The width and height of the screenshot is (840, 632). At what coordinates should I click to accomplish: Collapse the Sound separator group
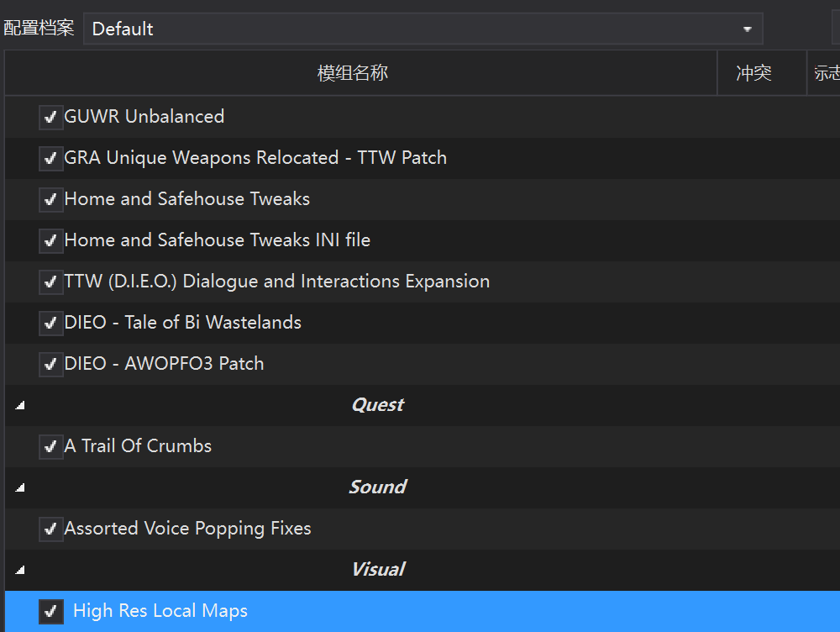click(20, 487)
